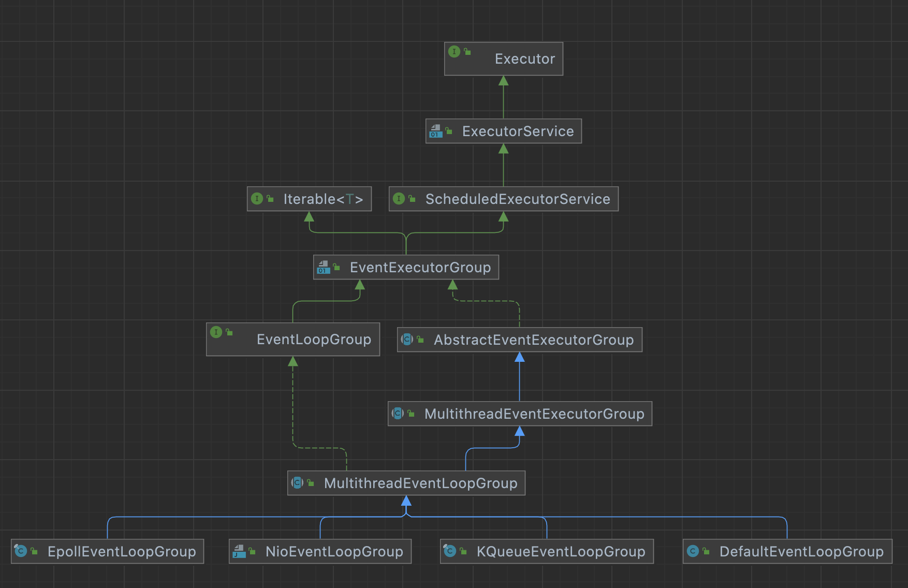
Task: Click ScheduledExecutorService's green interface icon
Action: point(399,199)
